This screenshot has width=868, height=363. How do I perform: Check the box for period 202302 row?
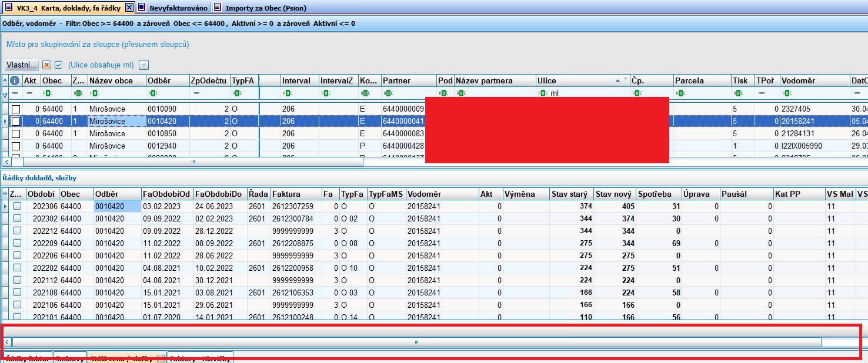point(17,219)
